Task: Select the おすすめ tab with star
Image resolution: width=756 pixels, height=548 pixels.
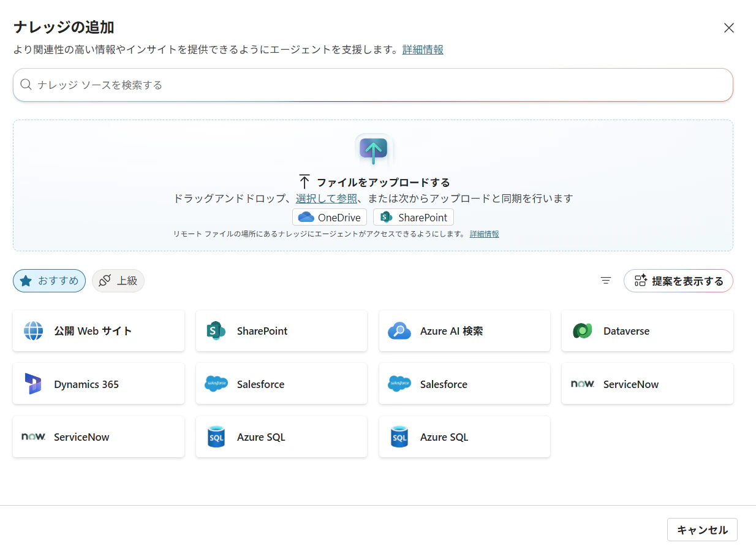Action: (49, 281)
